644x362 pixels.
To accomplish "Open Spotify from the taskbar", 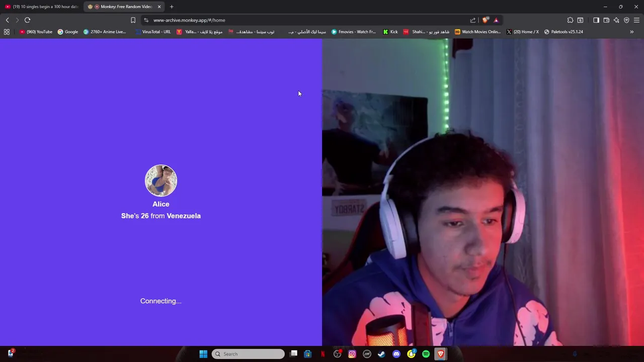I will 426,354.
